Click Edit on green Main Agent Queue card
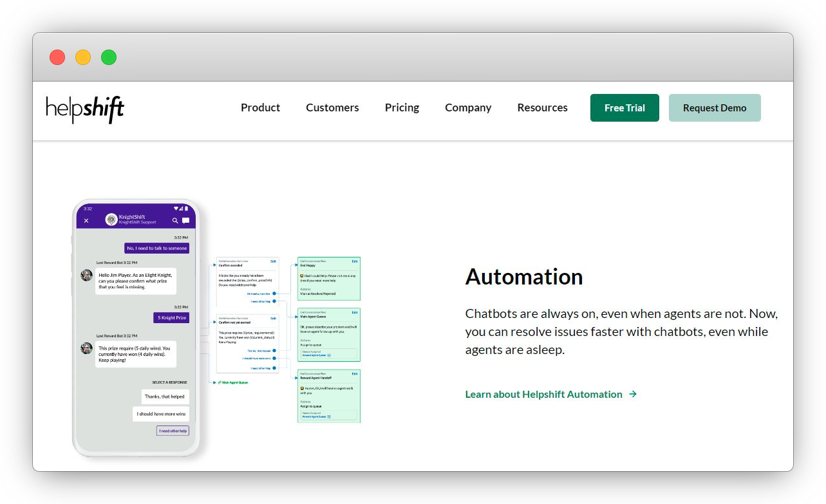 pos(355,312)
